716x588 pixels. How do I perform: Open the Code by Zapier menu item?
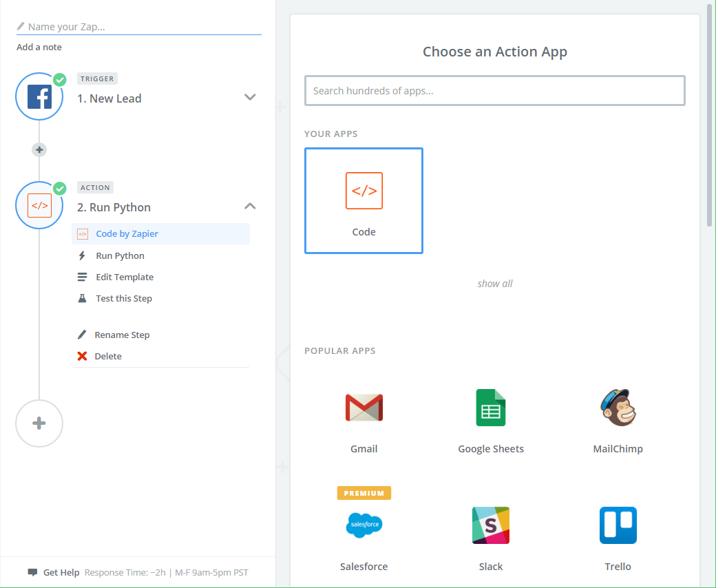coord(127,234)
